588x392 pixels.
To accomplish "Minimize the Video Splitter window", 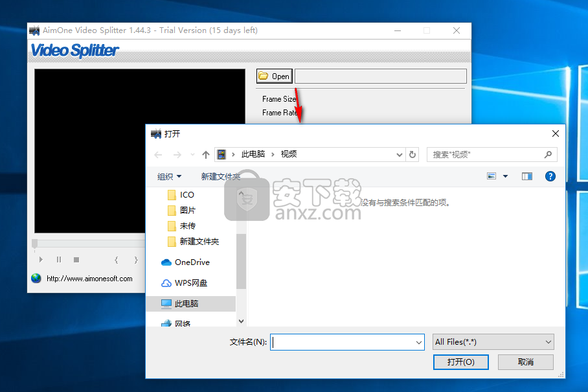I will 398,30.
